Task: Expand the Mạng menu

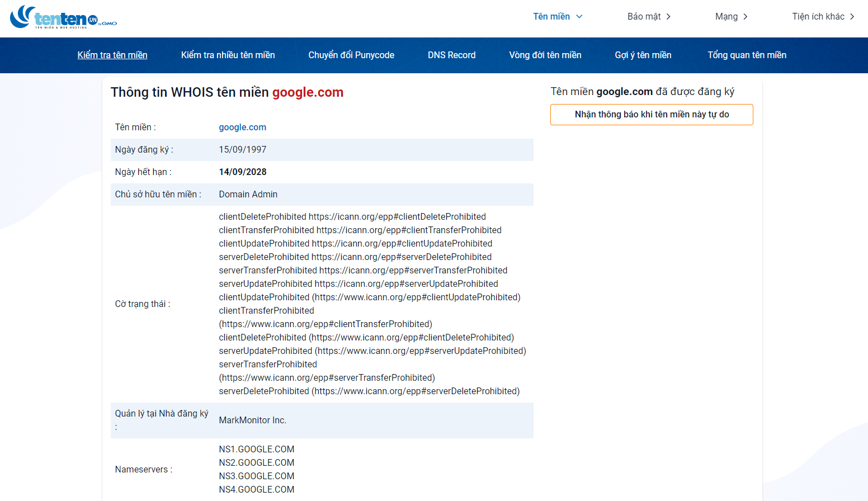Action: (x=731, y=16)
